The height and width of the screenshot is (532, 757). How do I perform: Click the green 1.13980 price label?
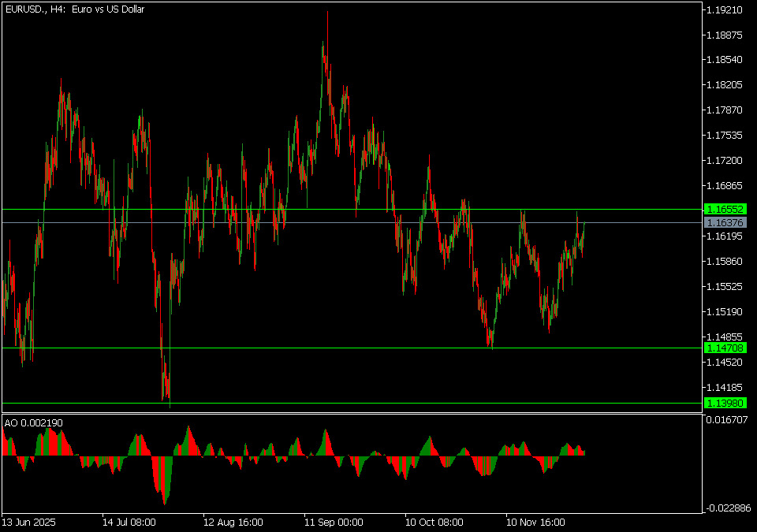tap(725, 403)
